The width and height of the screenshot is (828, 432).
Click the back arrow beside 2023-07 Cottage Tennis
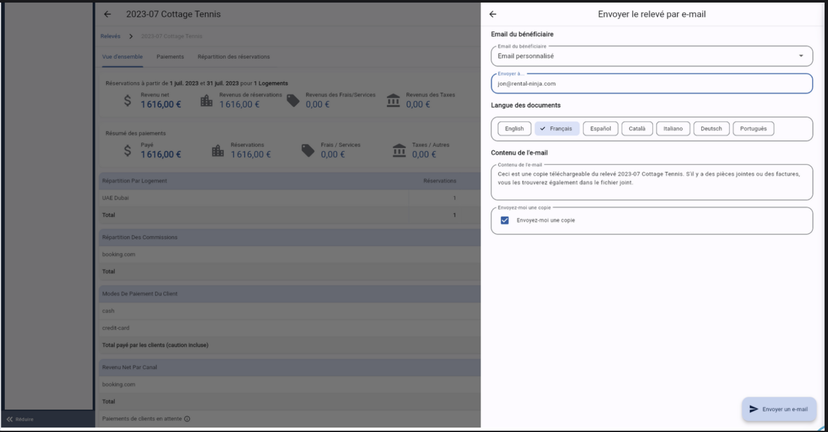107,15
